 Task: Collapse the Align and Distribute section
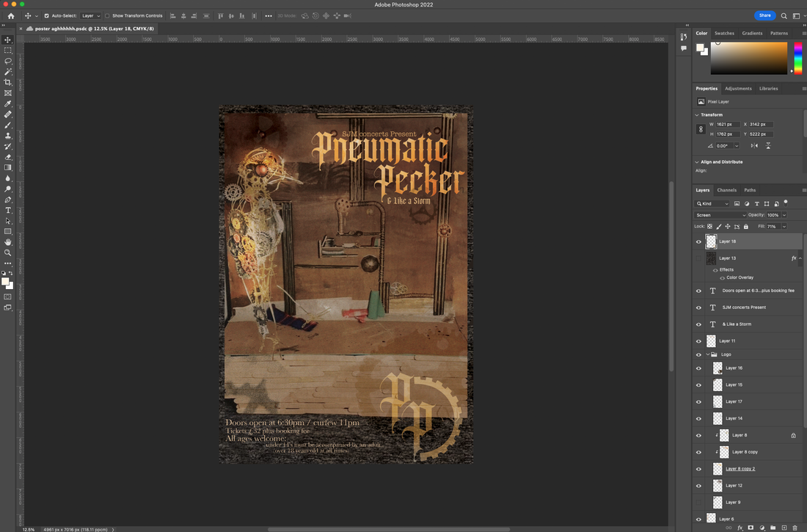[697, 161]
